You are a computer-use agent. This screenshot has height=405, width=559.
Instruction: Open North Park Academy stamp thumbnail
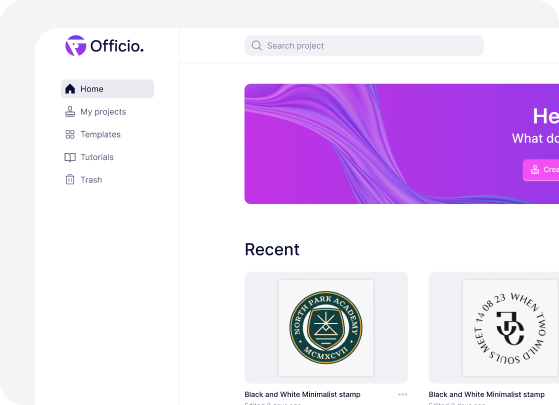(326, 328)
